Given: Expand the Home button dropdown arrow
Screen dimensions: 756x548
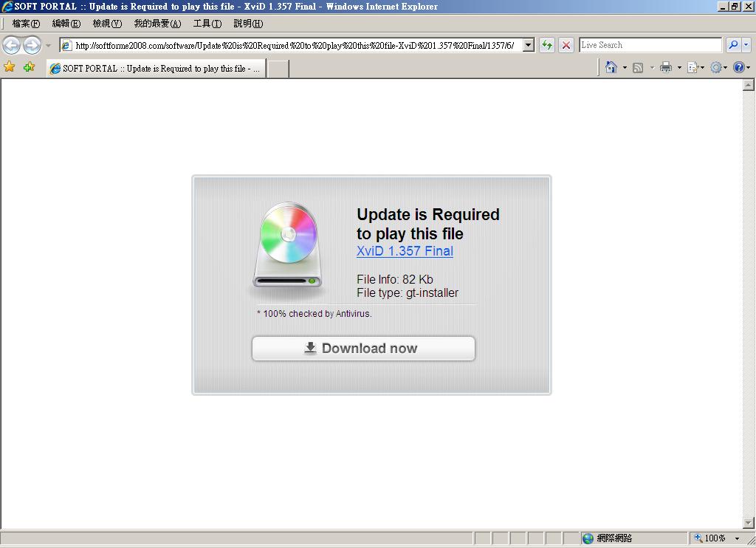Looking at the screenshot, I should click(625, 67).
